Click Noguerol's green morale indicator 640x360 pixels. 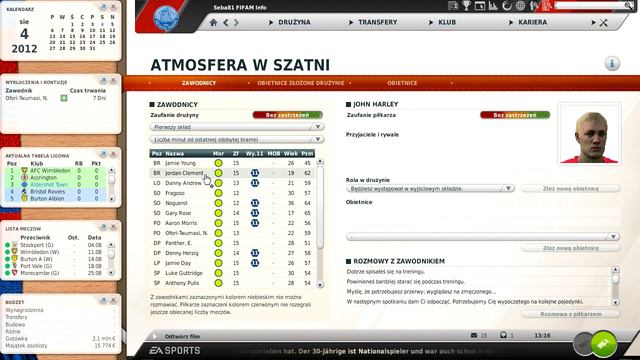(218, 203)
